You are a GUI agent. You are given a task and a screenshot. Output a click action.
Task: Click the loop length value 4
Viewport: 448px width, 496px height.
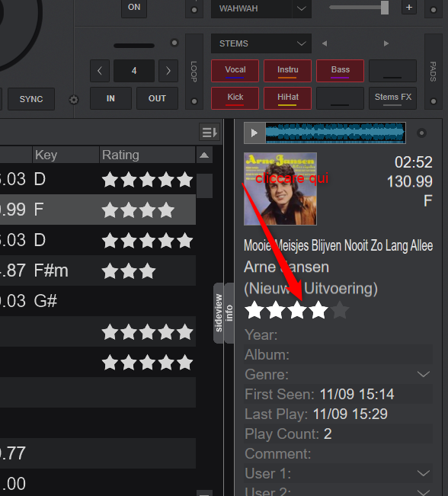134,71
